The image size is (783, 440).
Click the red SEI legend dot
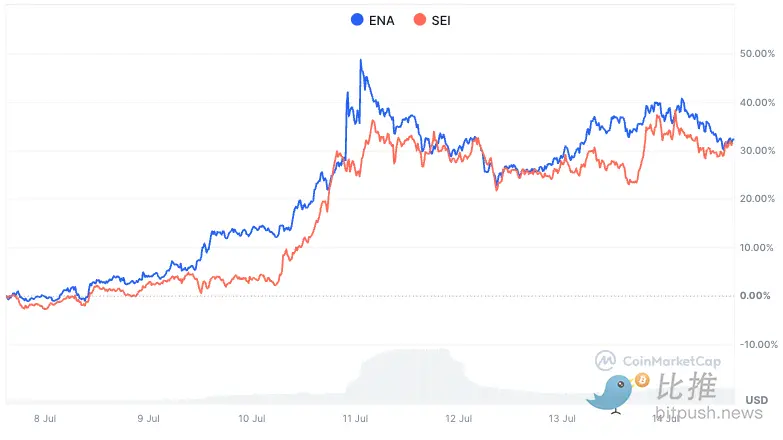coord(420,19)
